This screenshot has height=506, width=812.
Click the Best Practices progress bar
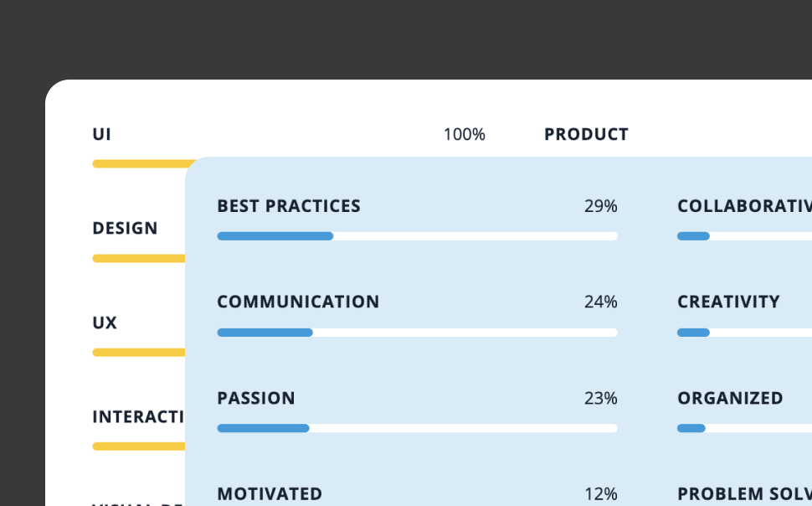coord(417,236)
